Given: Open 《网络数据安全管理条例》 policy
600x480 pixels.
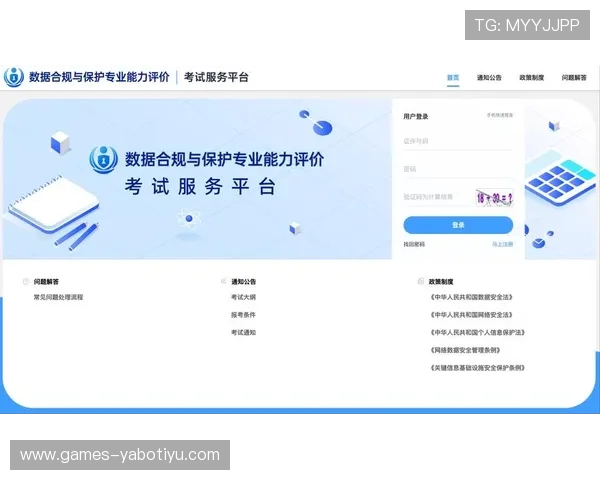Looking at the screenshot, I should pyautogui.click(x=465, y=350).
